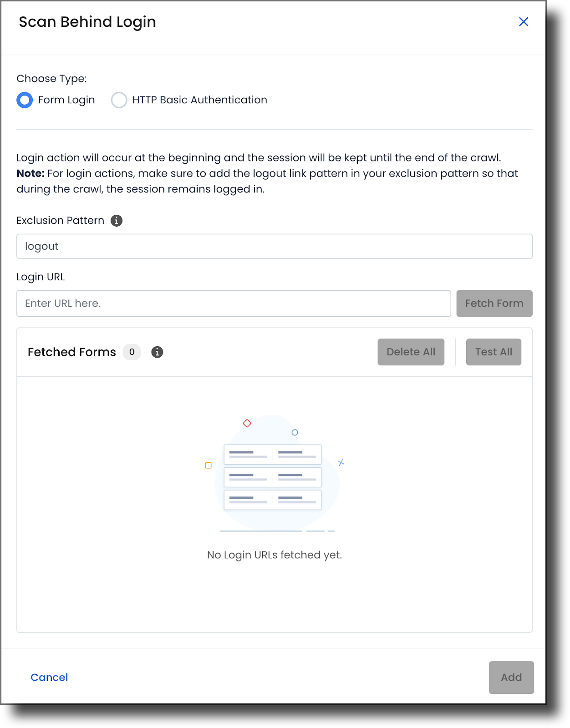The width and height of the screenshot is (570, 728).
Task: Click the Choose Type label
Action: [52, 78]
